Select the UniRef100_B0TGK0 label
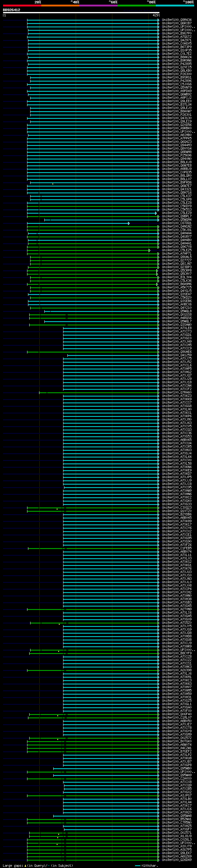The image size is (197, 868). 177,741
